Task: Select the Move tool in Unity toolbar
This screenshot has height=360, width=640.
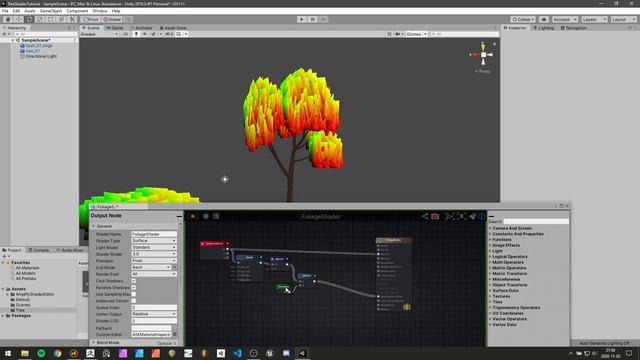Action: [x=18, y=20]
